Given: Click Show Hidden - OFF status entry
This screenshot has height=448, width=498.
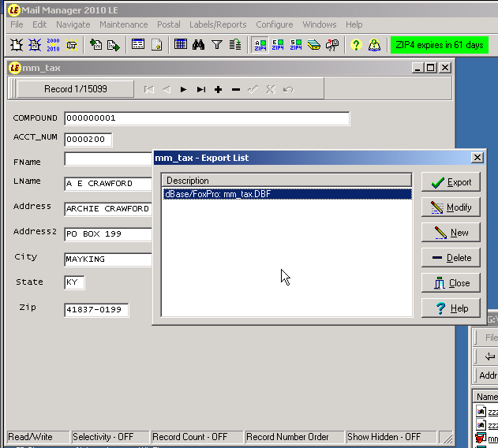Looking at the screenshot, I should [x=391, y=437].
